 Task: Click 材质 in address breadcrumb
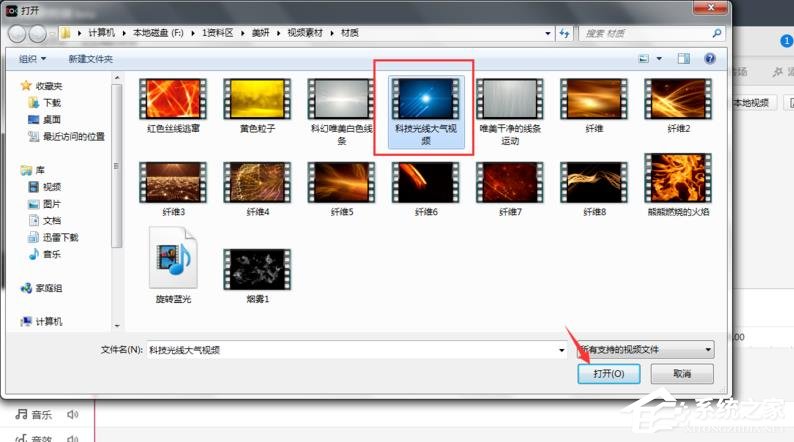349,33
